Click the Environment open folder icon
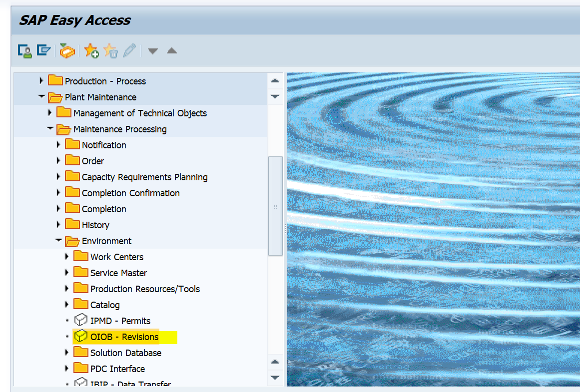This screenshot has height=392, width=580. (72, 241)
